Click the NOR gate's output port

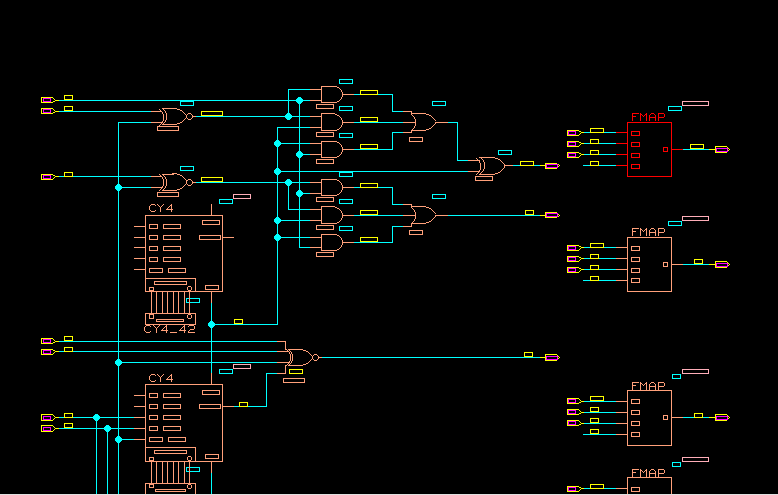click(551, 357)
